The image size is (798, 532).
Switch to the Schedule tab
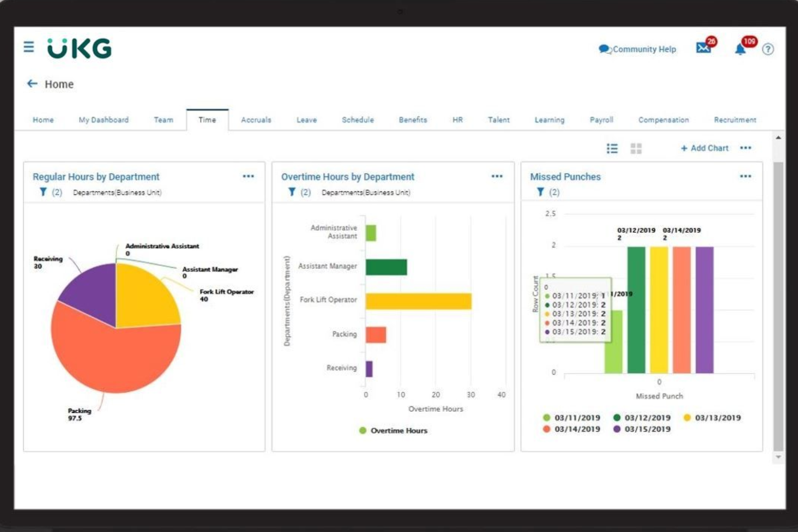[x=357, y=120]
